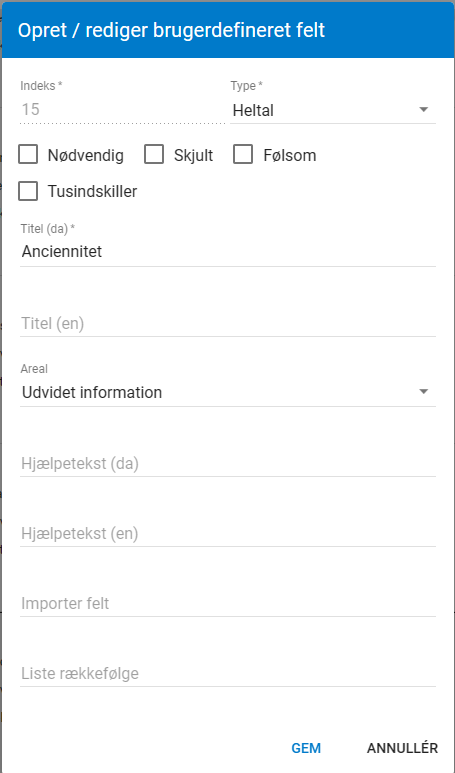The width and height of the screenshot is (455, 773).
Task: Click the disabled Indeks field showing 15
Action: [122, 109]
